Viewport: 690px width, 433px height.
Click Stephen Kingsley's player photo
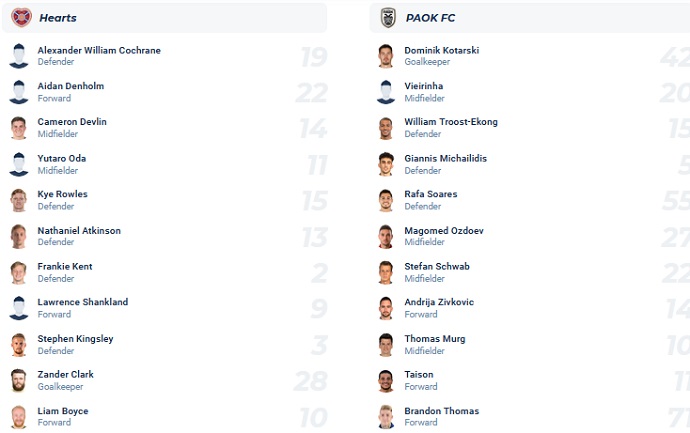tap(19, 345)
